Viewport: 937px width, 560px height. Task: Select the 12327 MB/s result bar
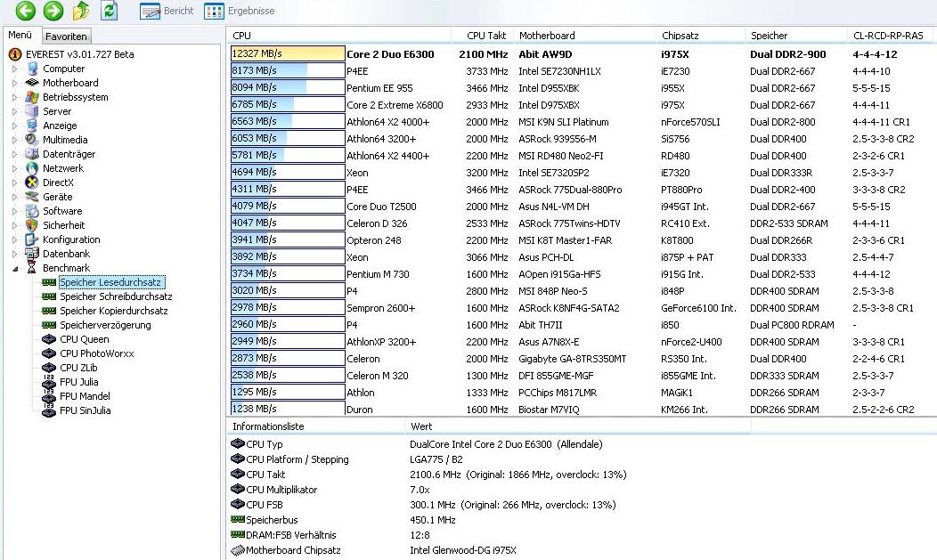[x=288, y=53]
